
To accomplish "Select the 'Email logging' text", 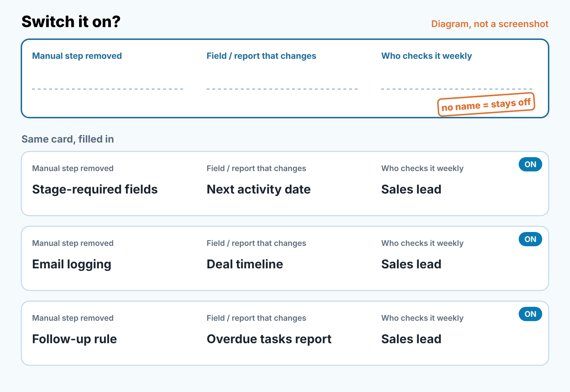I will point(72,264).
